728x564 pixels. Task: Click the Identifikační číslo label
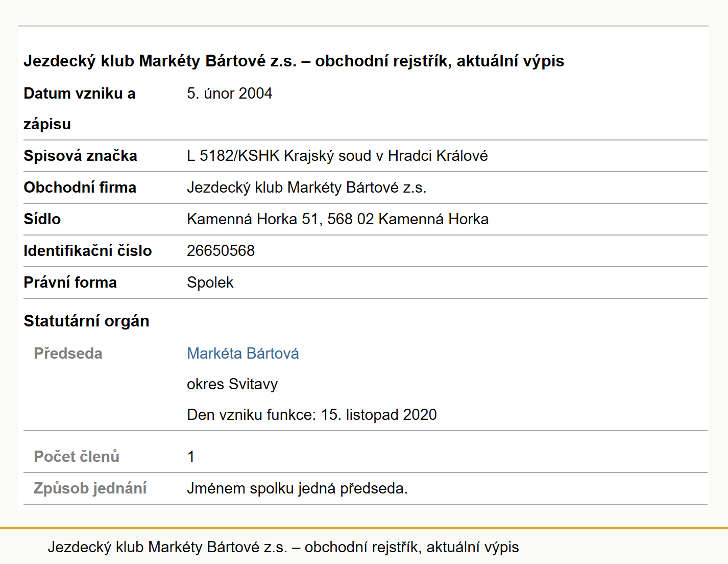click(x=88, y=251)
